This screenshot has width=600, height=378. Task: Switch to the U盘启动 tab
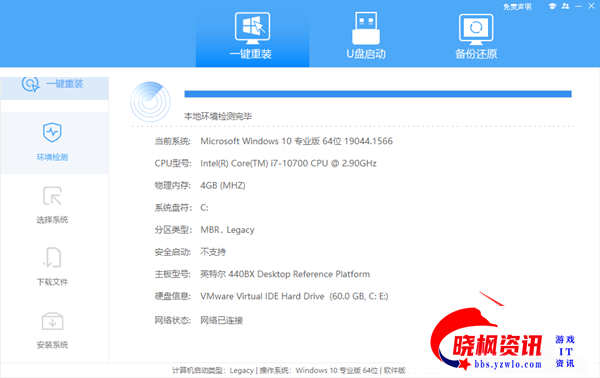point(366,36)
